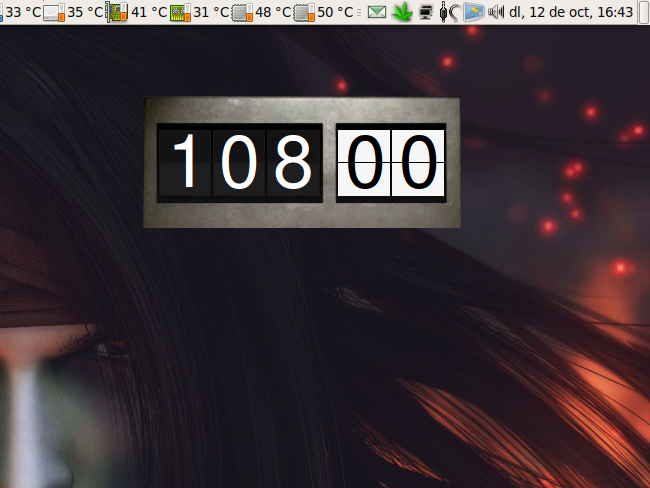Screen dimensions: 650x488
Task: Click the audio jack headset tray icon
Action: [449, 12]
